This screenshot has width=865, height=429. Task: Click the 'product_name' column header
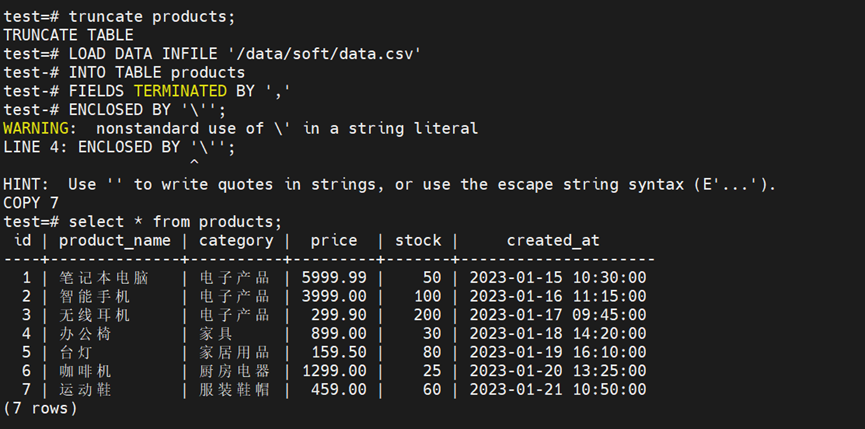(x=115, y=240)
